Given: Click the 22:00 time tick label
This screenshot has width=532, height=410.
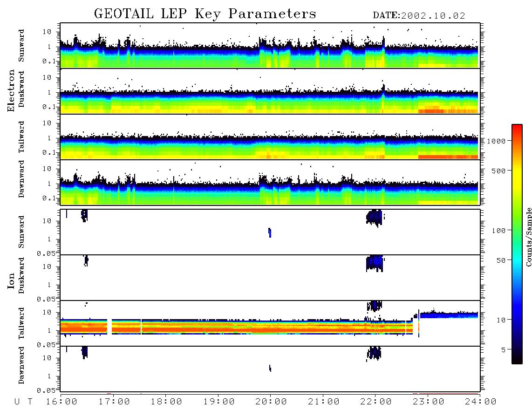Looking at the screenshot, I should click(x=376, y=402).
